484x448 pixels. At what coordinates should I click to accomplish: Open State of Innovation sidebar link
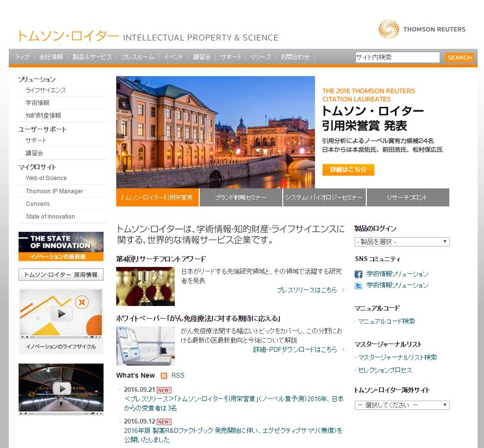pos(50,217)
